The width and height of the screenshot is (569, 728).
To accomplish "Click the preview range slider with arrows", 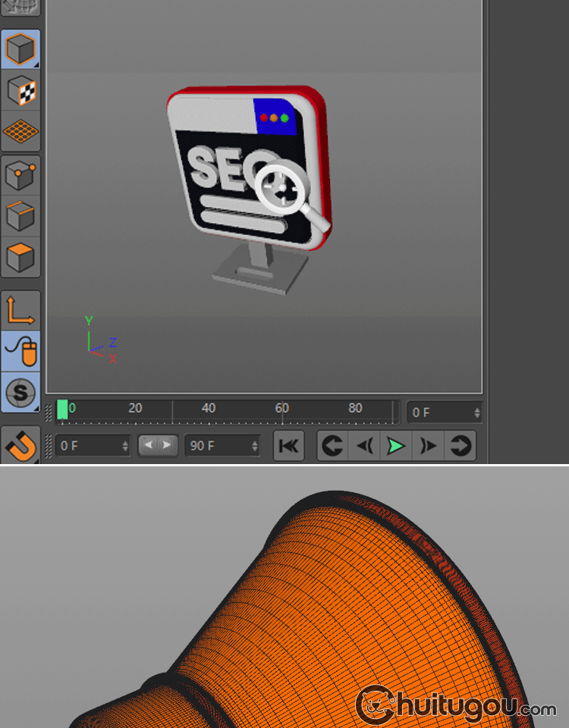I will coord(159,445).
